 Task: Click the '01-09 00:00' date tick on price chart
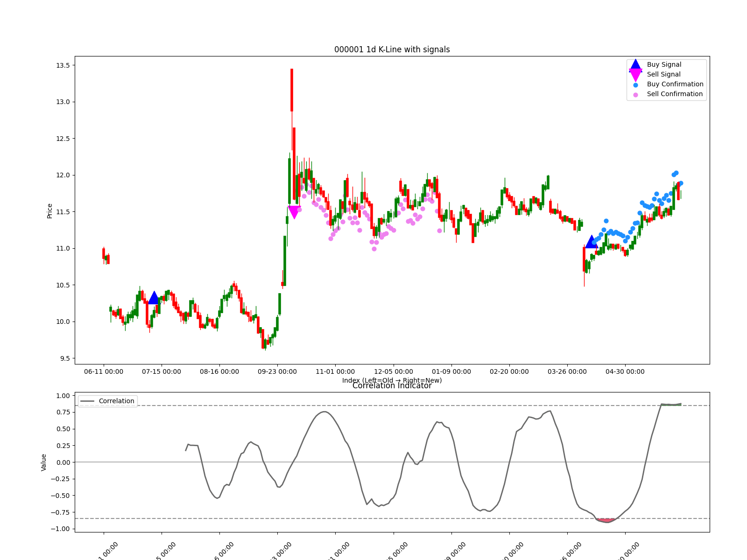[x=451, y=372]
